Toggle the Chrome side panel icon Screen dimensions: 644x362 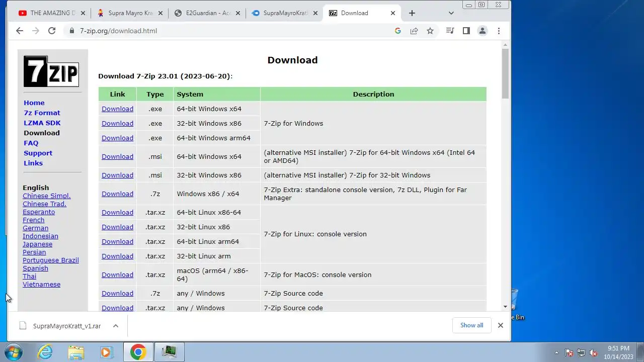point(466,31)
